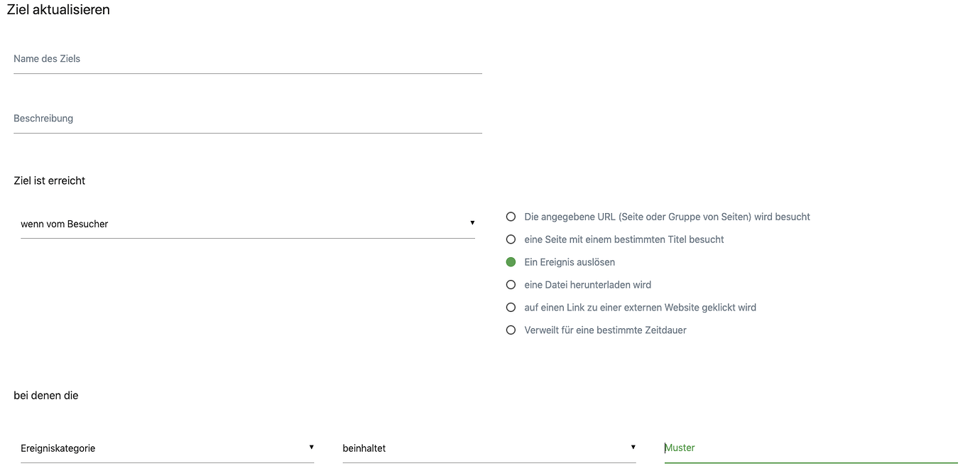Click the arrow icon beside beinhaltet

tap(633, 448)
